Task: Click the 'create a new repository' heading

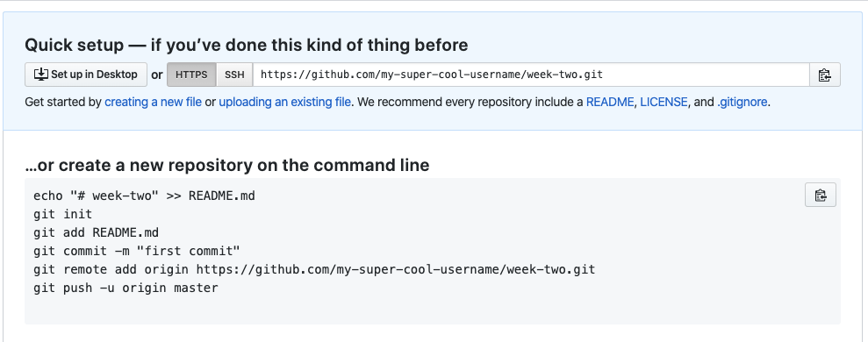Action: click(227, 165)
